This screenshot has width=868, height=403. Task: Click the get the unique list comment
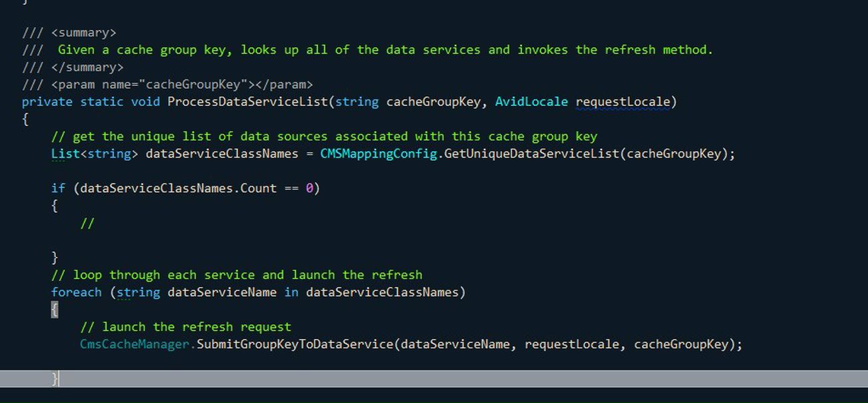click(x=324, y=136)
